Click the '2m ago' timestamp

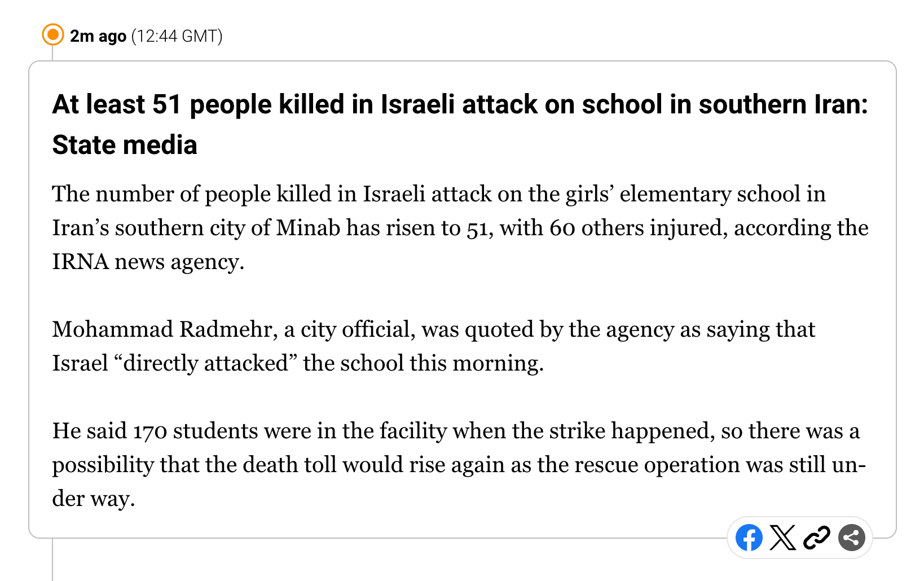coord(98,36)
